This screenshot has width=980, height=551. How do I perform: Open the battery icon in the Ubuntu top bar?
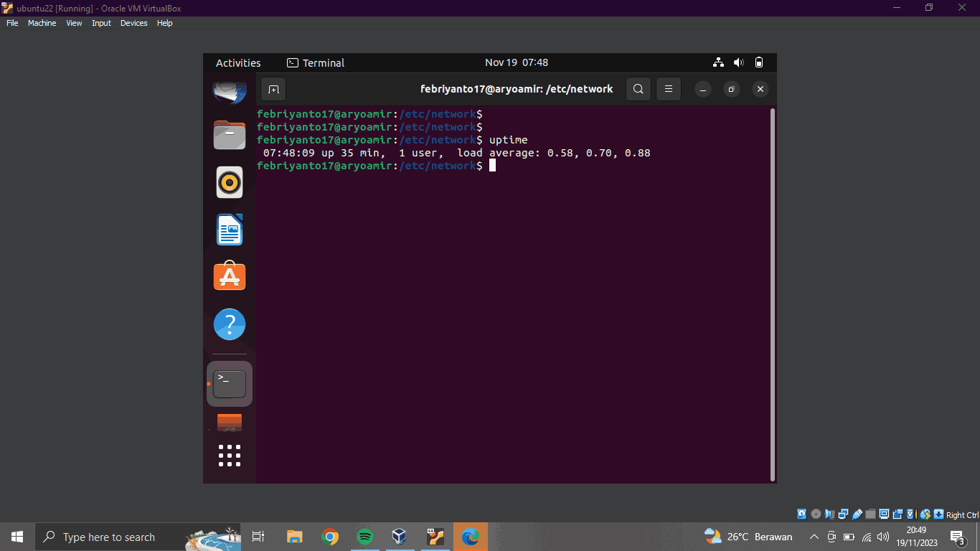click(x=759, y=62)
